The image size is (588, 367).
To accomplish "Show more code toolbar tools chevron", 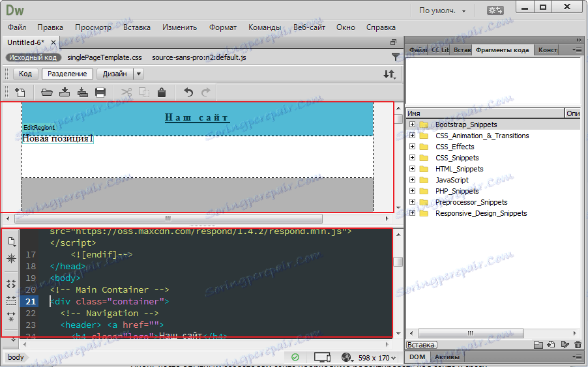I will [x=13, y=340].
